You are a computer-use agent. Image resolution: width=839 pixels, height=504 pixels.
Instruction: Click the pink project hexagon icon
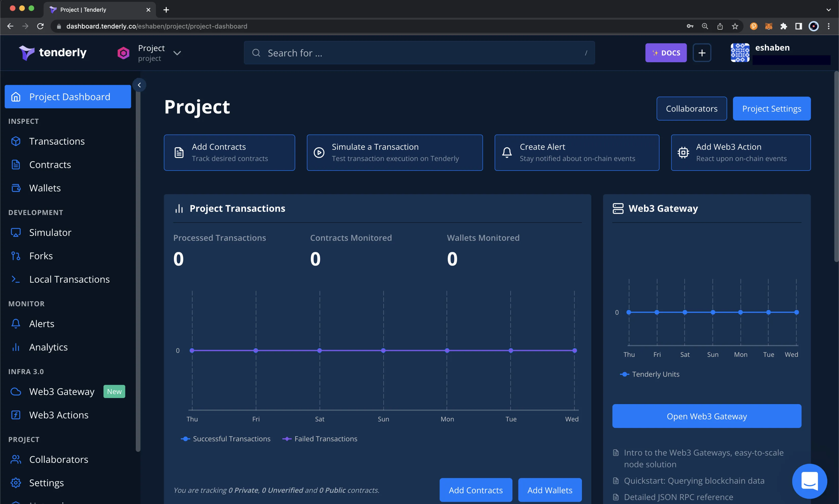pyautogui.click(x=123, y=53)
